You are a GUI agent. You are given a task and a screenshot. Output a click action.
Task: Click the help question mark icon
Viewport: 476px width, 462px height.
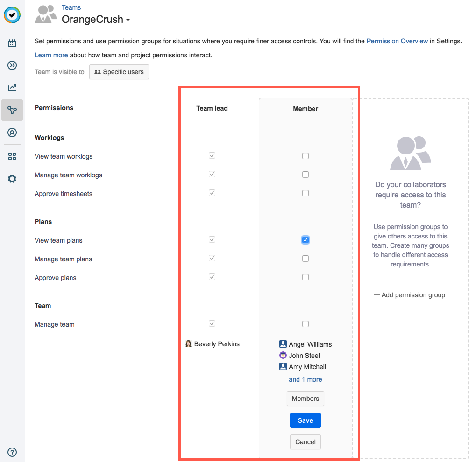12,452
